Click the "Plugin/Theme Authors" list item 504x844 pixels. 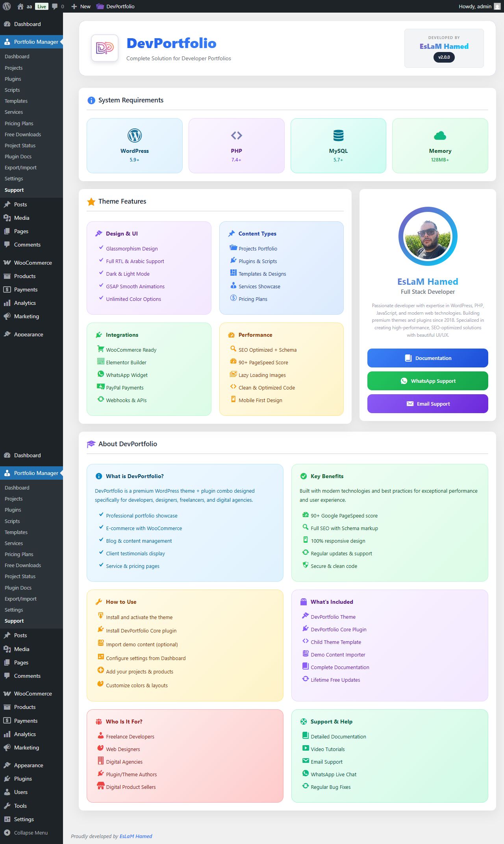point(132,774)
